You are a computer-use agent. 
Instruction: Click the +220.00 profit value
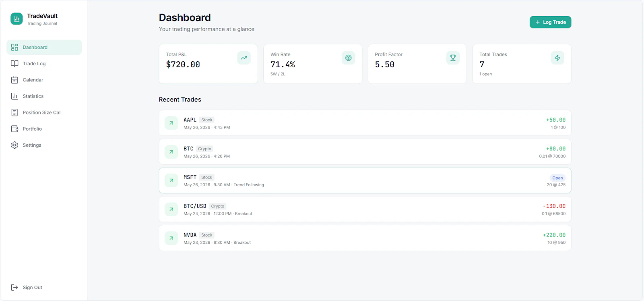click(x=554, y=235)
